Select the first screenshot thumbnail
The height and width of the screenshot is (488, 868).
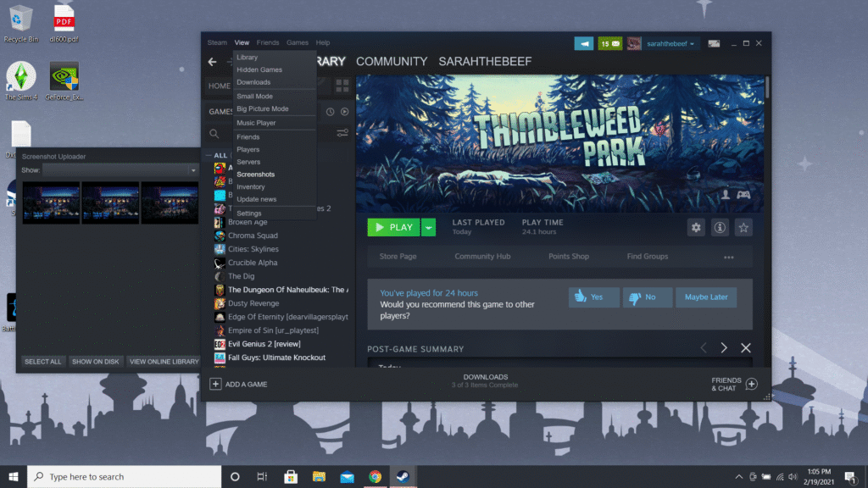(51, 202)
